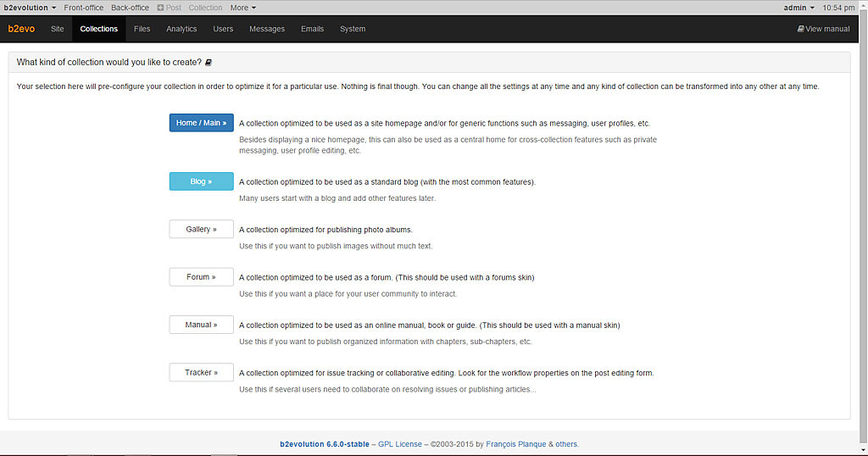Click the Tracker collection button
This screenshot has height=456, width=868.
(201, 372)
